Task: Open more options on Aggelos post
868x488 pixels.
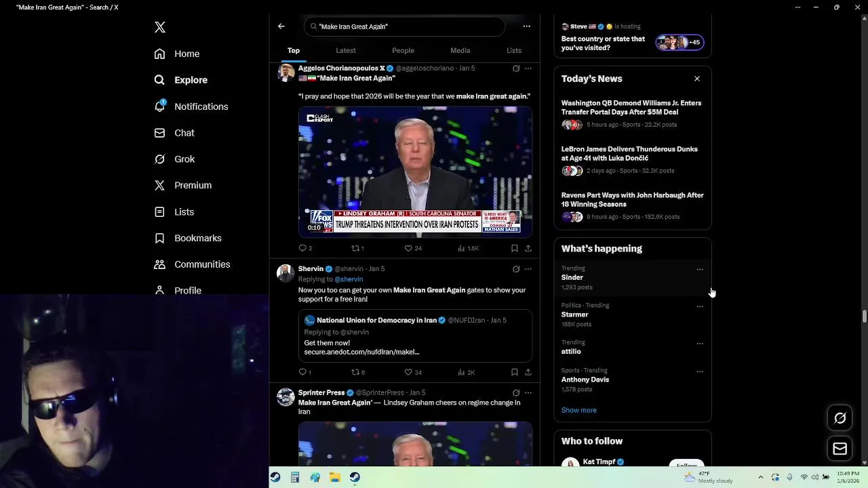Action: click(x=528, y=68)
